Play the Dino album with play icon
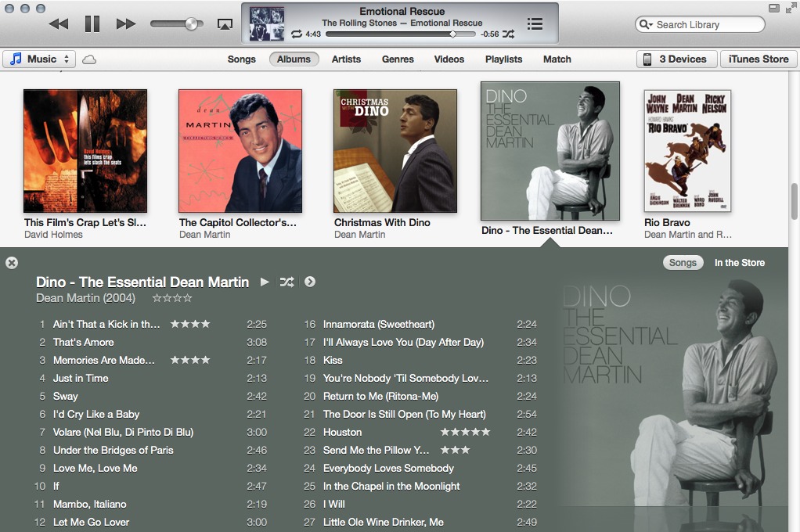The height and width of the screenshot is (532, 800). point(265,282)
